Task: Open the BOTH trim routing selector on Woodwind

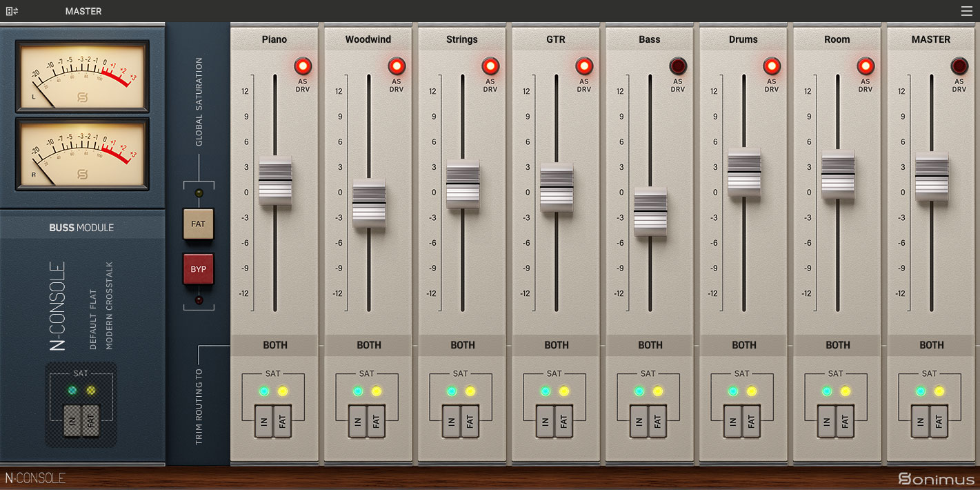Action: [x=369, y=345]
